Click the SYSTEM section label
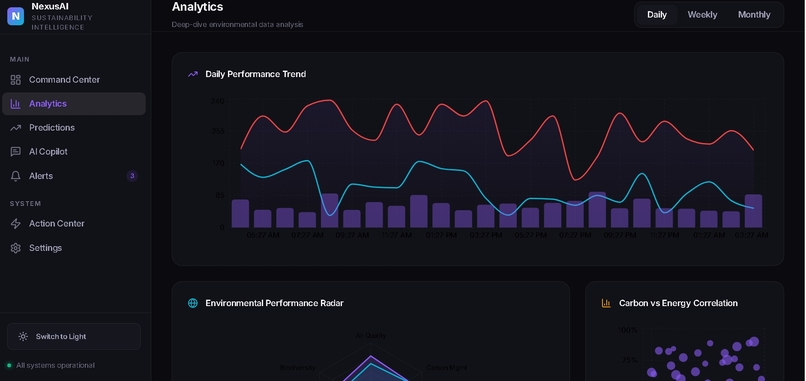 [25, 204]
